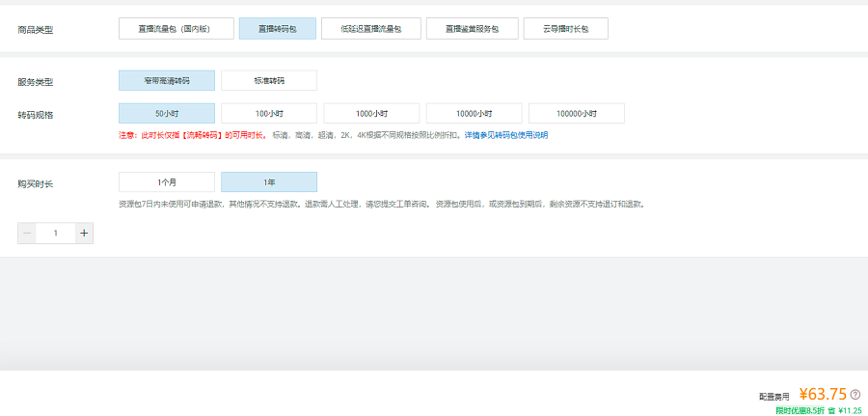Pick 云导播时长包 product type
The image size is (868, 416).
pyautogui.click(x=566, y=29)
